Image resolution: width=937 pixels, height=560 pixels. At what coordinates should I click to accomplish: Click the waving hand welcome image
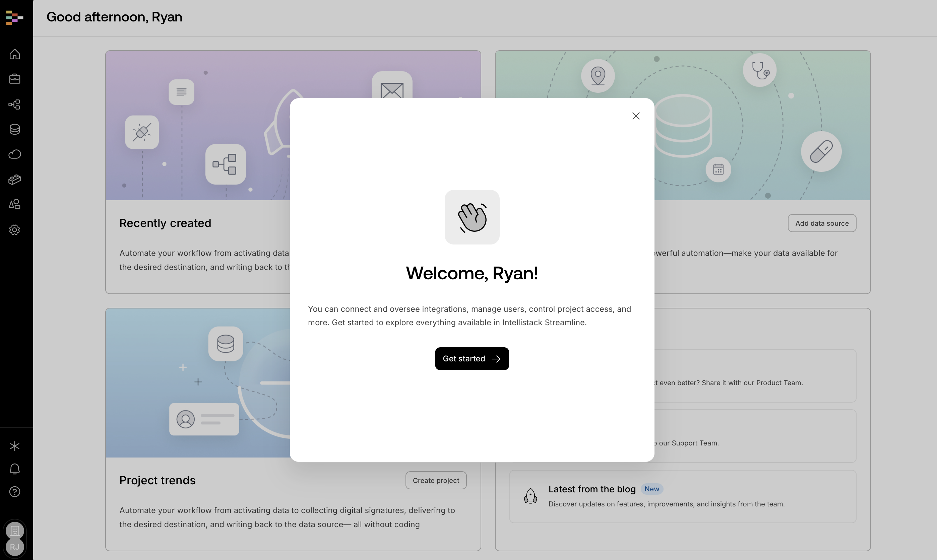tap(472, 217)
